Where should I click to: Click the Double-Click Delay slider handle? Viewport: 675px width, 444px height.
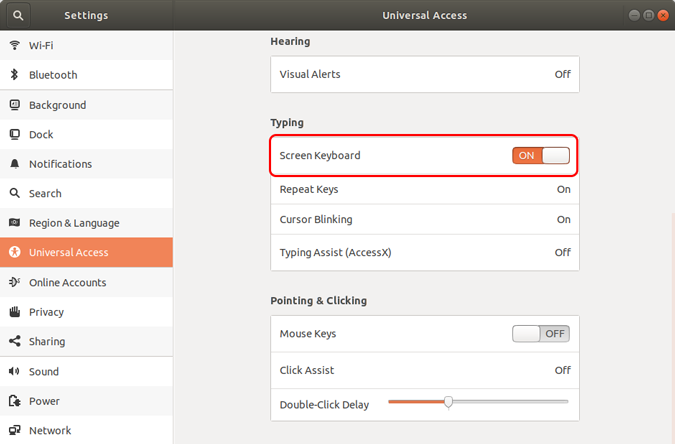point(448,402)
